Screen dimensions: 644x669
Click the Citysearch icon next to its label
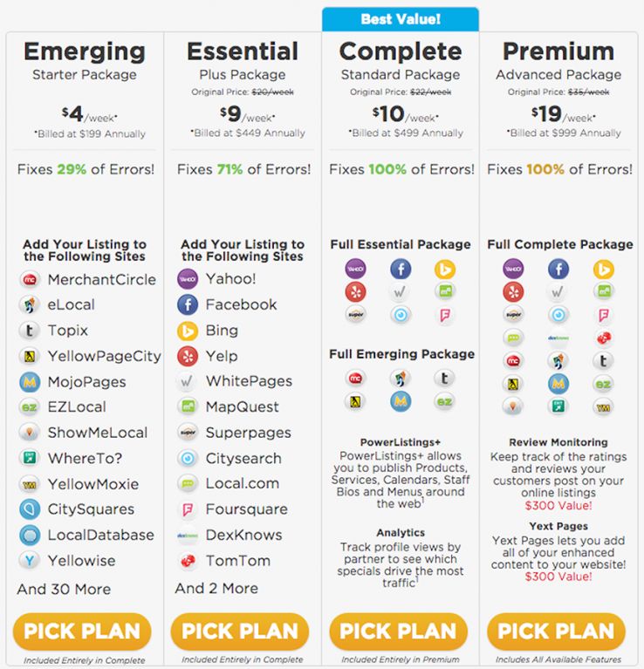pyautogui.click(x=188, y=459)
